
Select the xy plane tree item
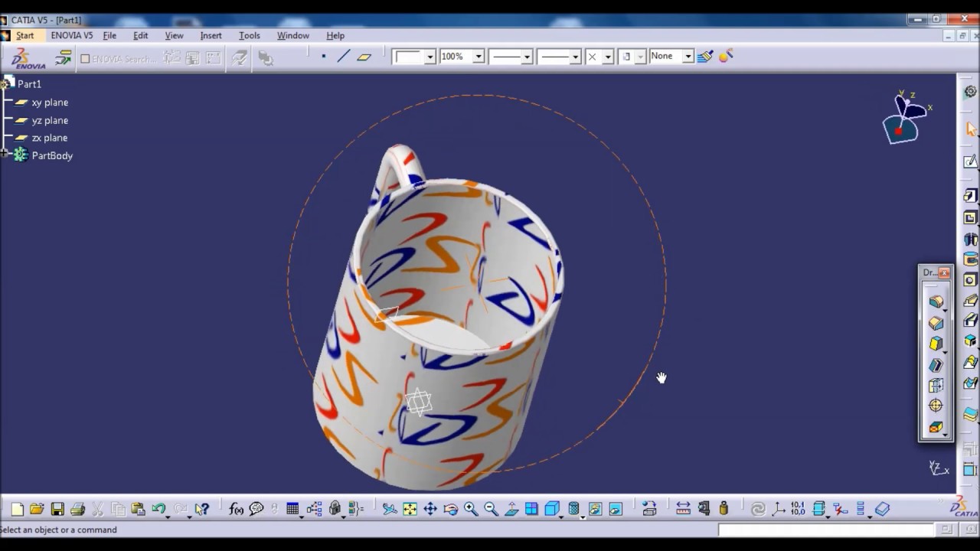pyautogui.click(x=50, y=103)
